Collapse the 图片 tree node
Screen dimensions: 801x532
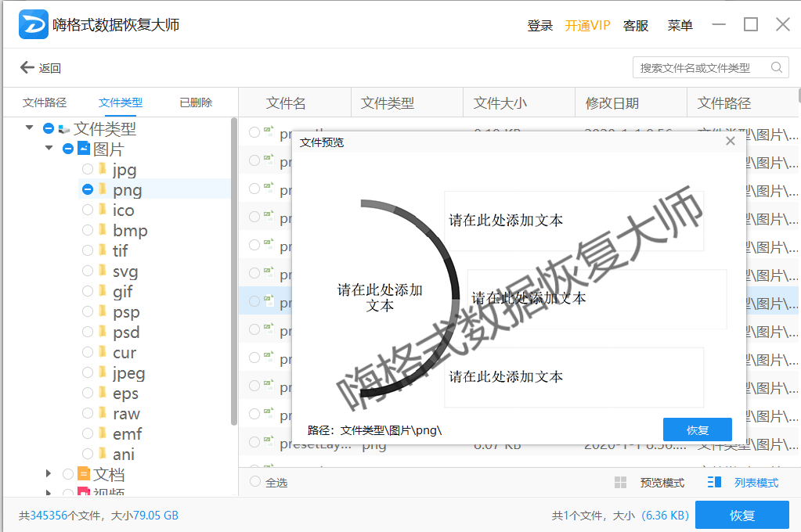[49, 148]
